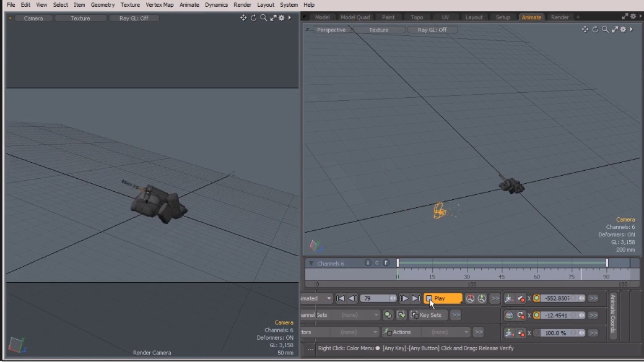Viewport: 644px width, 362px height.
Task: Open the Actors (none) dropdown
Action: (x=355, y=332)
